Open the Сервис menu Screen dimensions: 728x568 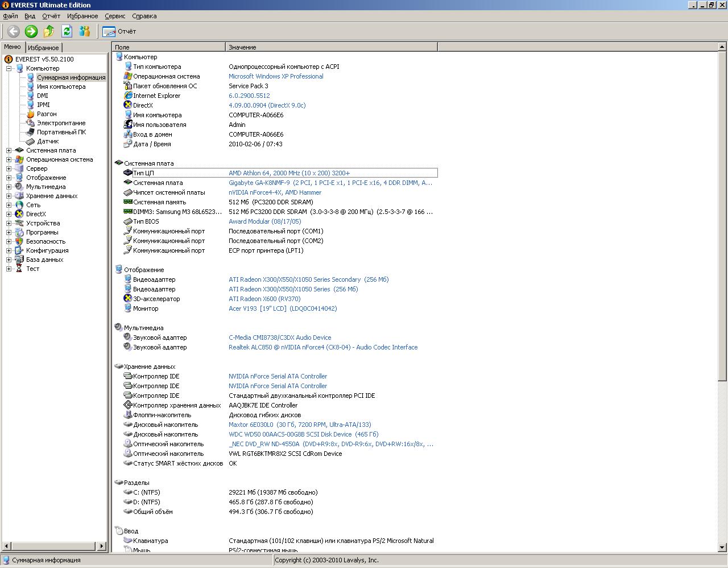[x=115, y=16]
